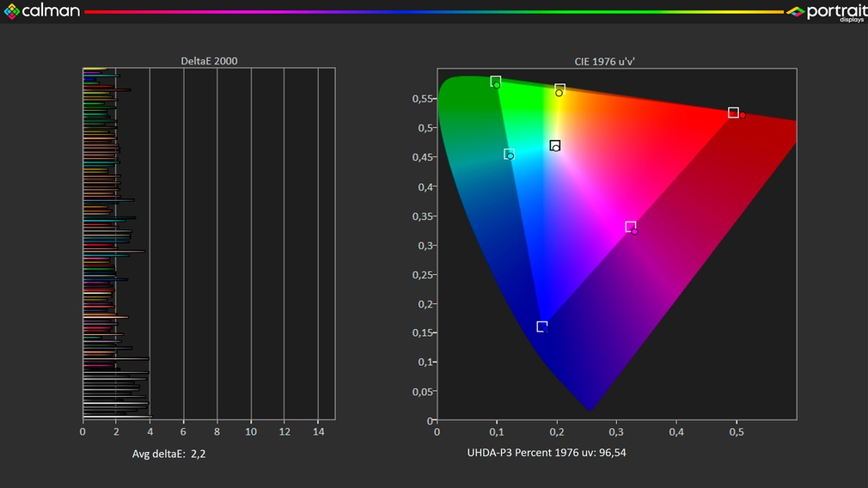
Task: Select the white point target square
Action: click(x=554, y=145)
